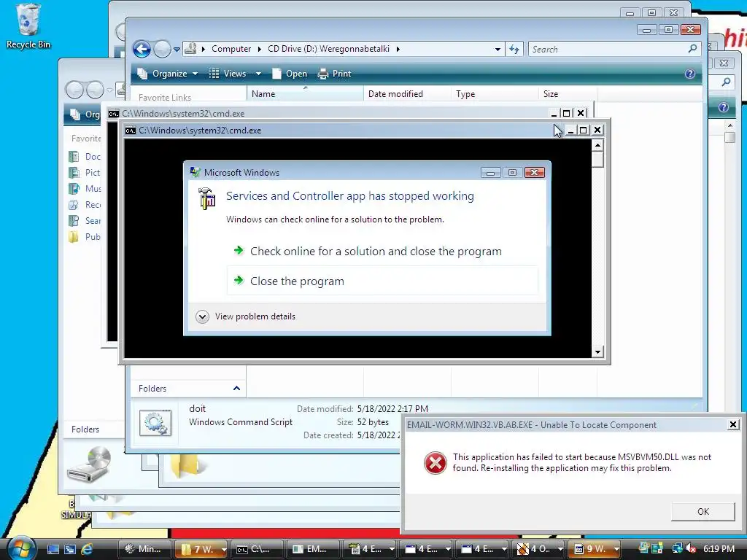Open Music link in back explorer sidebar
The width and height of the screenshot is (747, 560).
85,189
